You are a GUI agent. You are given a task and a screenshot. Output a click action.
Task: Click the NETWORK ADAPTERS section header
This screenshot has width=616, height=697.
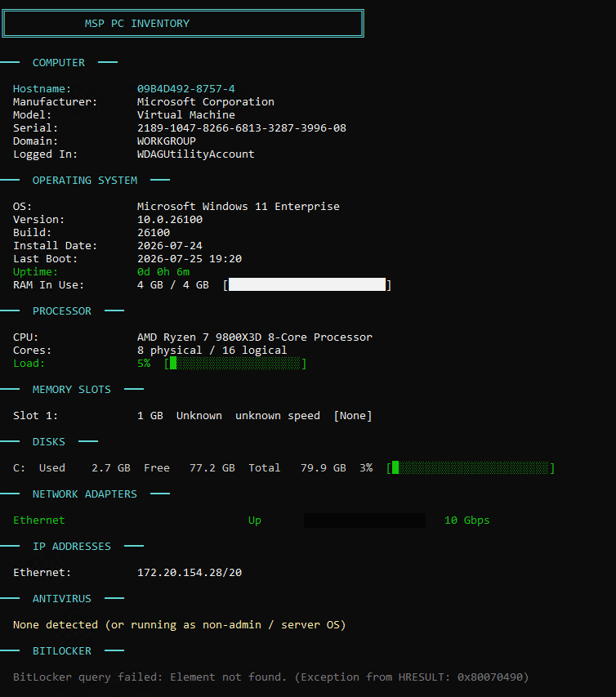click(x=84, y=494)
